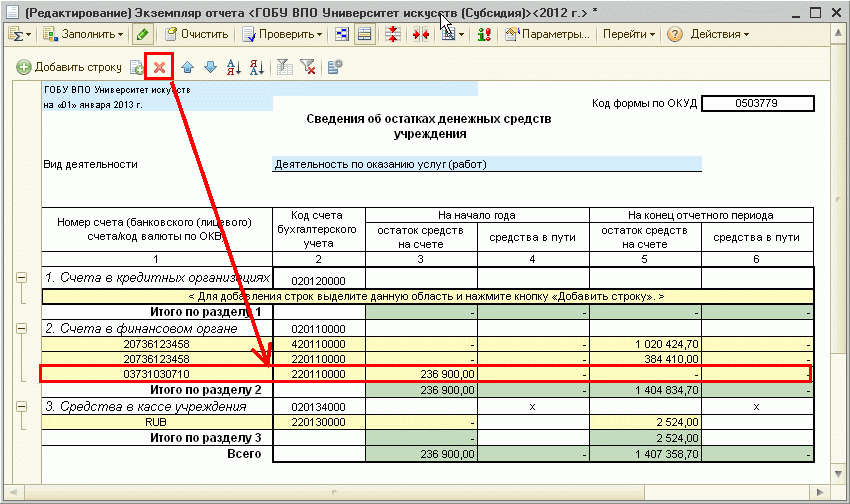Select value 1 020 424,70
850x504 pixels.
tap(645, 344)
